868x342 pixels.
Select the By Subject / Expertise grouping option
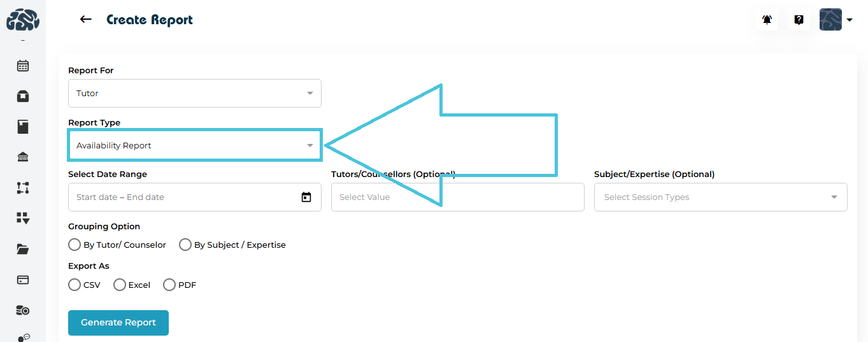point(185,245)
